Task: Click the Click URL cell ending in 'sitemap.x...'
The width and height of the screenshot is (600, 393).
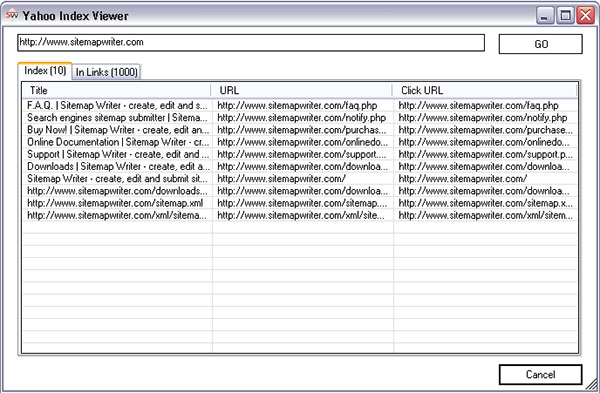Action: coord(486,203)
